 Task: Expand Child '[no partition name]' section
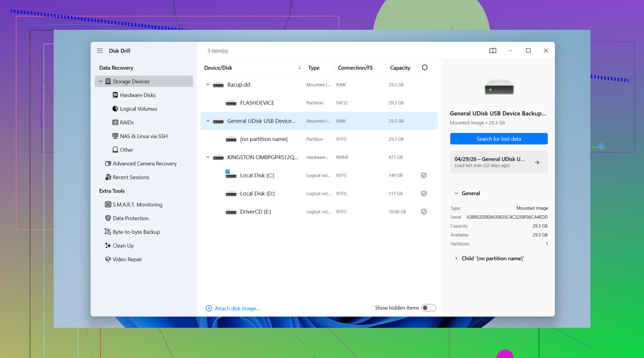tap(456, 259)
